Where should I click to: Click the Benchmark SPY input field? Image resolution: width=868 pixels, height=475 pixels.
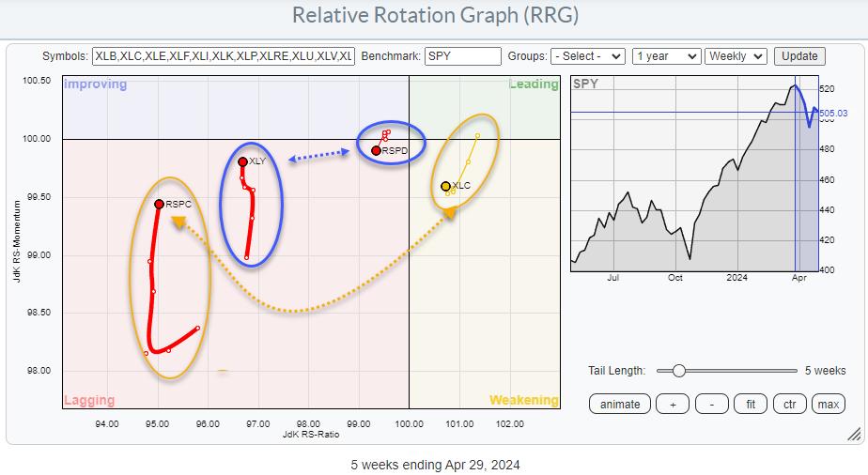tap(462, 56)
